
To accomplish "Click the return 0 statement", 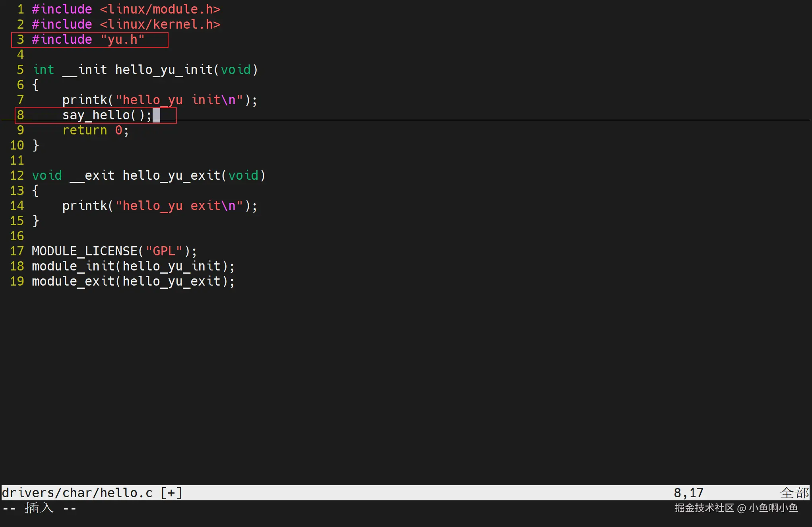I will [95, 130].
